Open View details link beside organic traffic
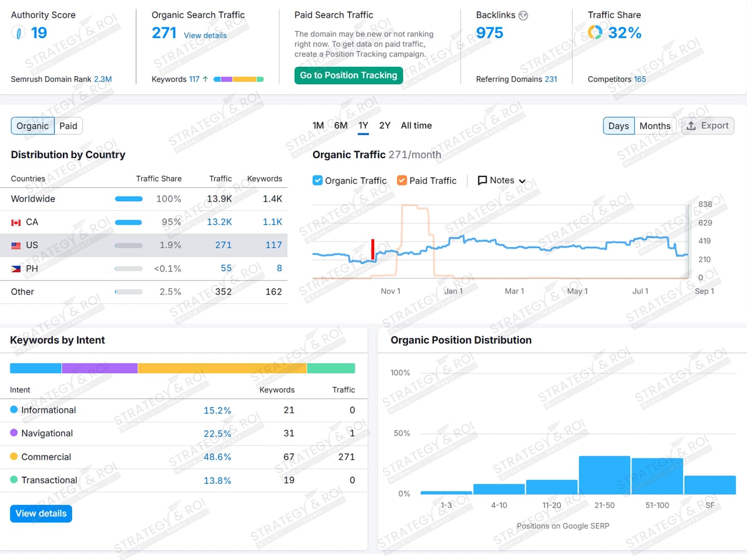 (x=205, y=35)
